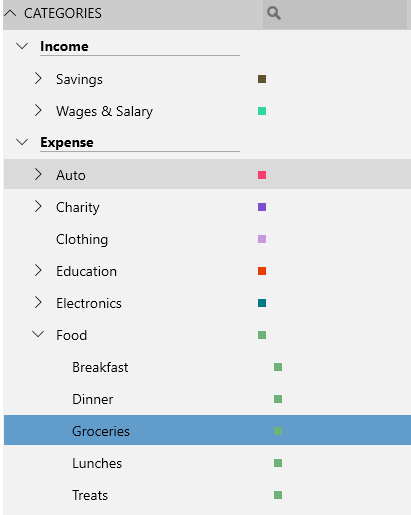
Task: Expand the Wages & Salary category
Action: click(38, 111)
